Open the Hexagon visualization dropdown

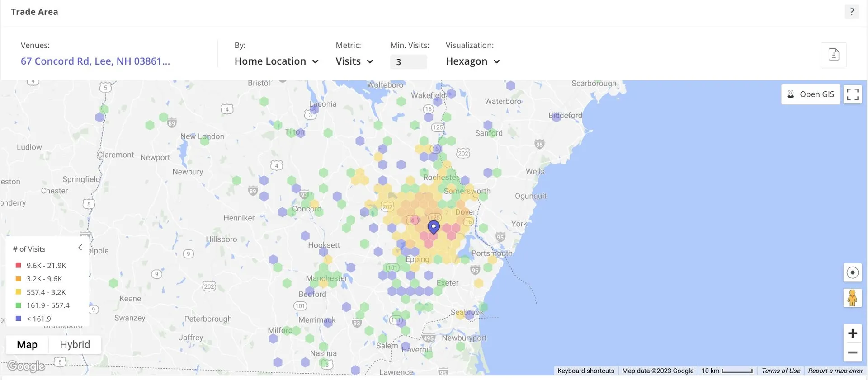coord(472,61)
